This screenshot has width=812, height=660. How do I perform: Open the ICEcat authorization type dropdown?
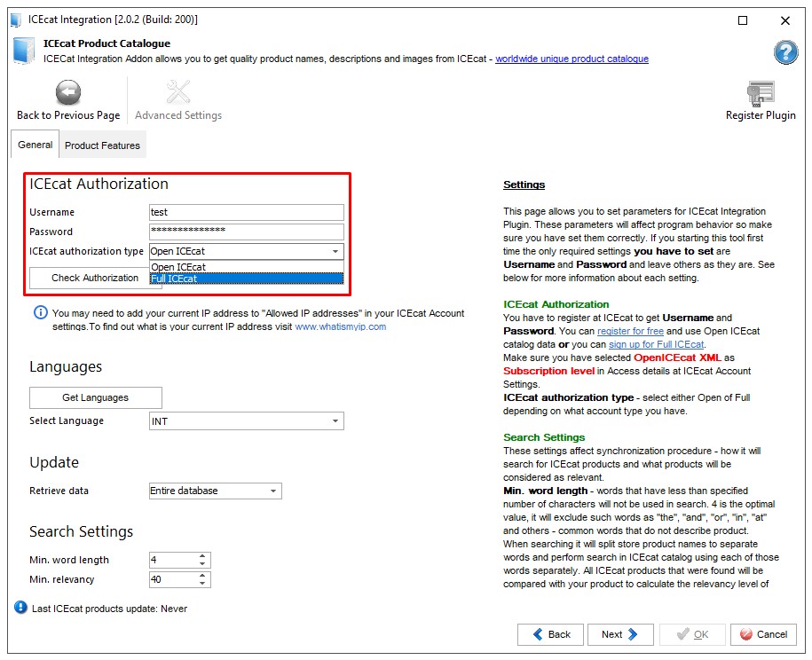(247, 251)
